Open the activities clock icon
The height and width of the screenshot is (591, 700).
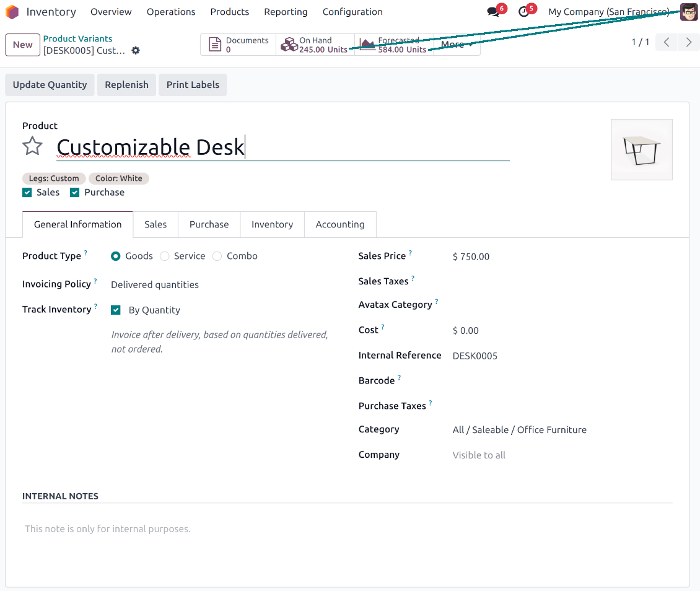pyautogui.click(x=525, y=12)
